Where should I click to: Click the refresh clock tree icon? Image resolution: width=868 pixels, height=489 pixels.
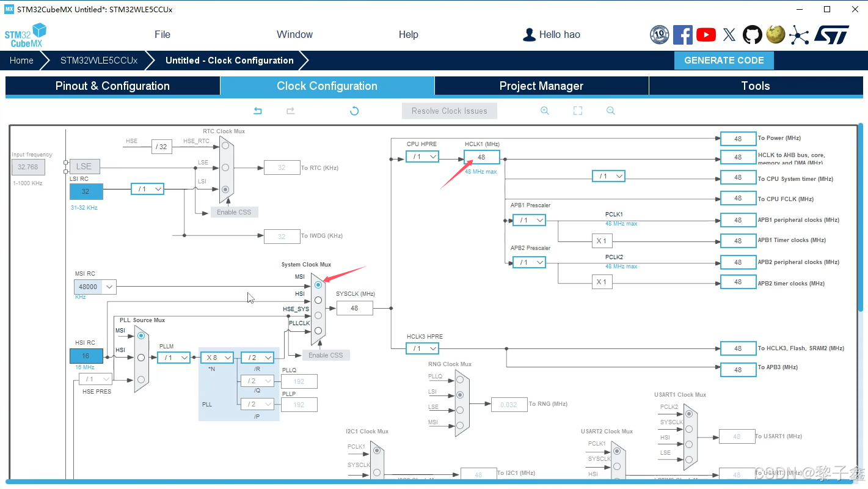[x=354, y=111]
